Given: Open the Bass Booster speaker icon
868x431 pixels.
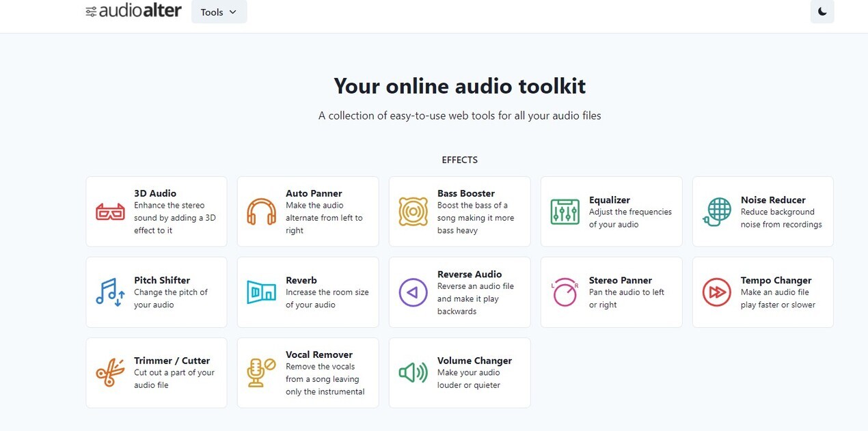Looking at the screenshot, I should 413,212.
